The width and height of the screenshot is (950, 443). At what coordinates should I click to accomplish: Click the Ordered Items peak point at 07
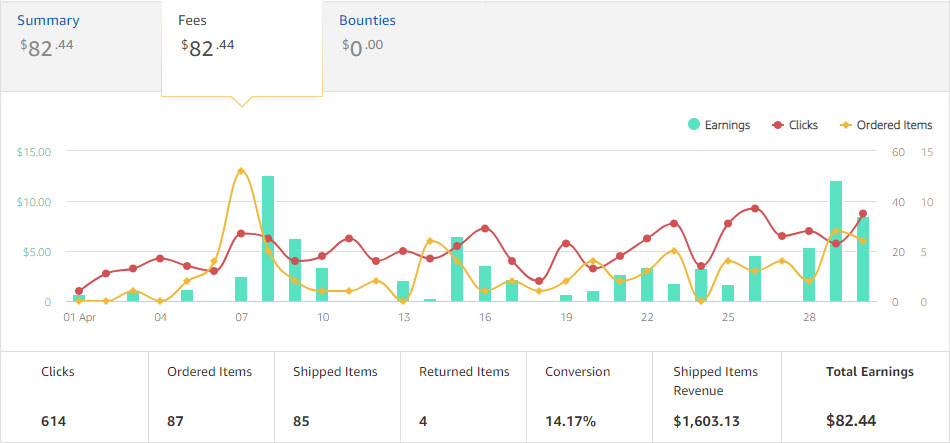[x=241, y=171]
